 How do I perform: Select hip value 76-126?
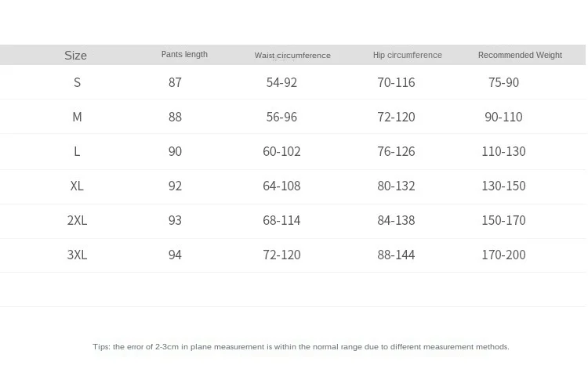[x=396, y=151]
